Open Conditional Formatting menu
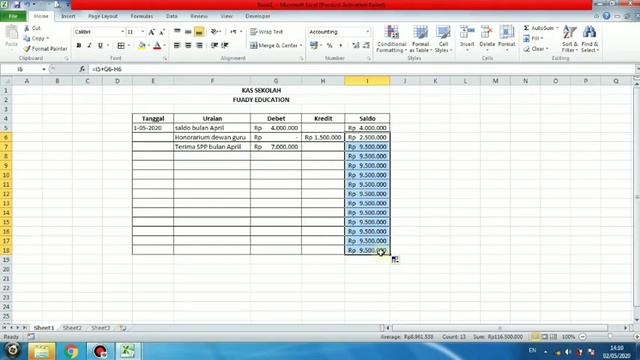The height and width of the screenshot is (360, 640). coord(391,39)
